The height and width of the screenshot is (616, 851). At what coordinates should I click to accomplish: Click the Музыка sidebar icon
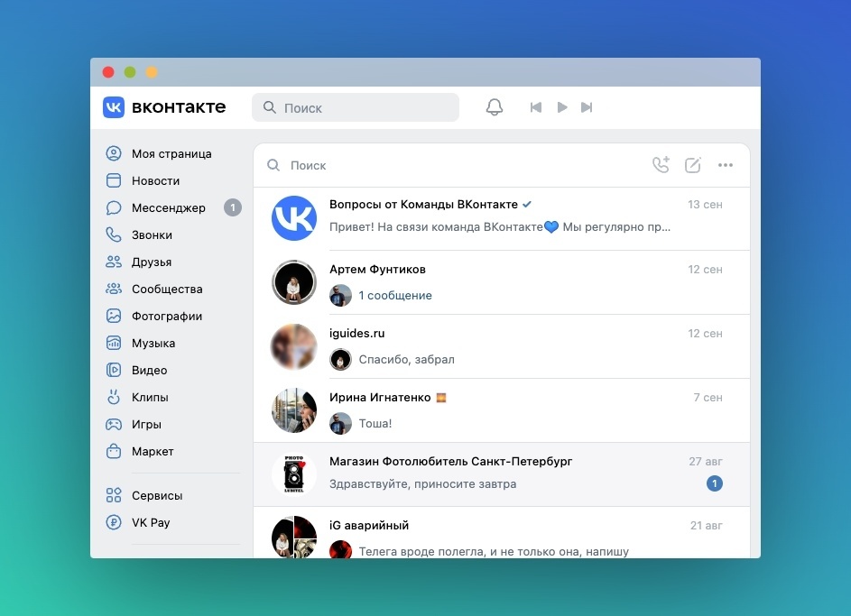coord(114,344)
